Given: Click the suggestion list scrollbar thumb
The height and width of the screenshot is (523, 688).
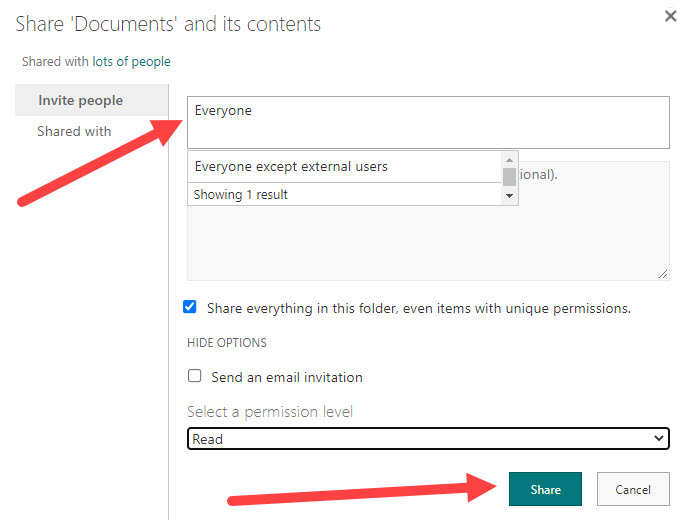Looking at the screenshot, I should [x=509, y=177].
